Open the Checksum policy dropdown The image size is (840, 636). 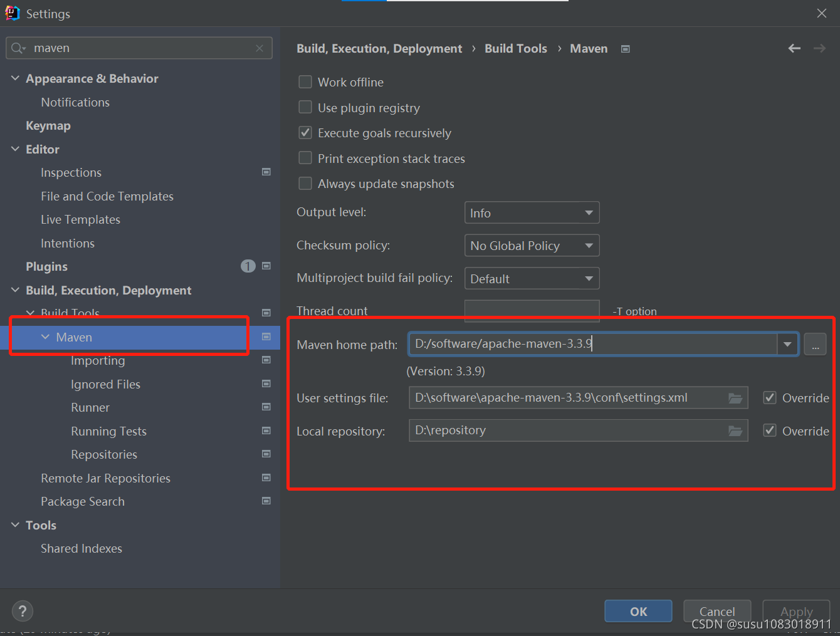point(532,246)
